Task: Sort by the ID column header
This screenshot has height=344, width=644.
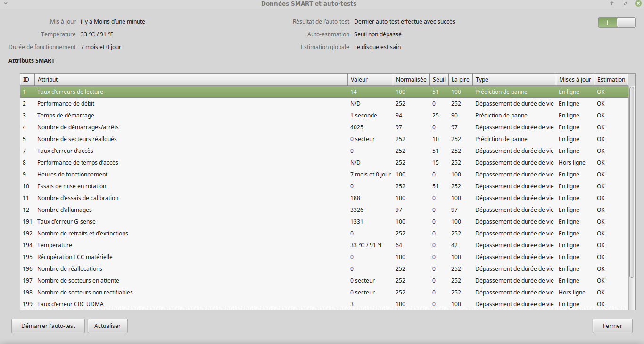Action: [27, 80]
